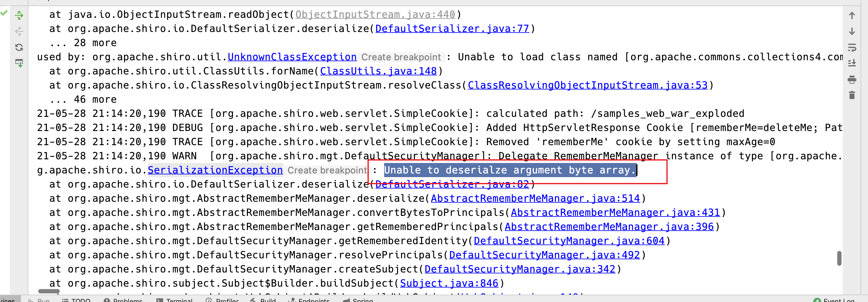Click log text 'calculated path: /samples_web_war_exploded'
Viewport: 868px width, 302px height.
pos(615,113)
